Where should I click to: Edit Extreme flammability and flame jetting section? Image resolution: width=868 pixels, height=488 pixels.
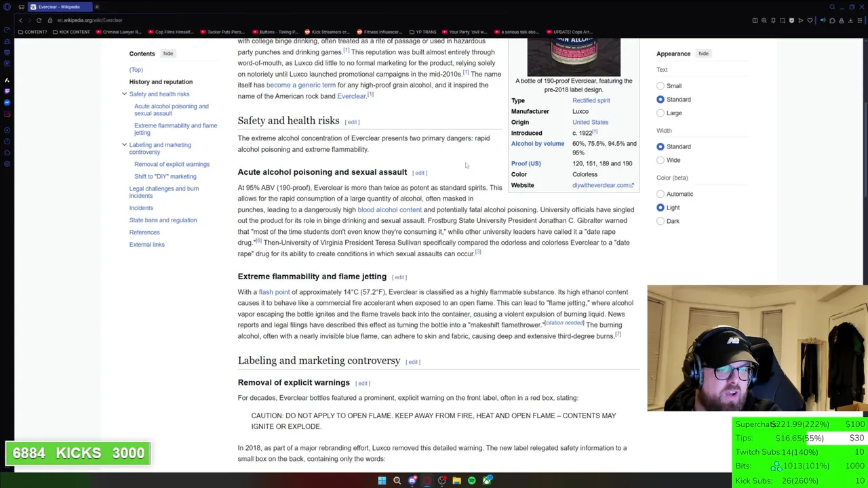pyautogui.click(x=399, y=277)
